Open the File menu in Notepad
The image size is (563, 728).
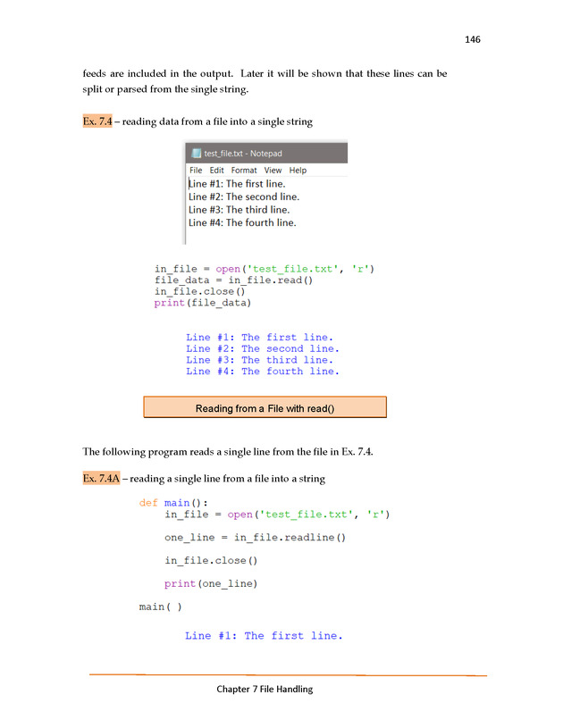(x=196, y=171)
